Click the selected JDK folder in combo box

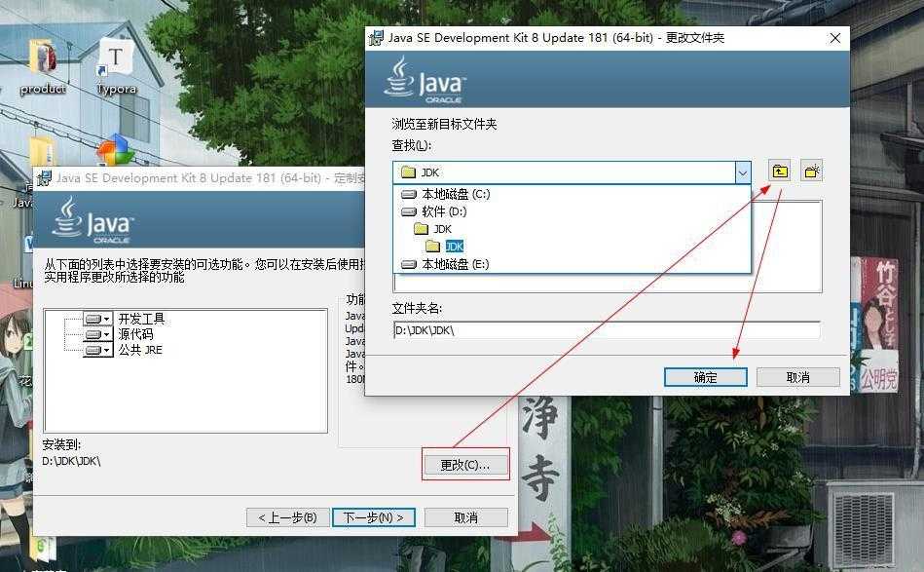(x=564, y=172)
